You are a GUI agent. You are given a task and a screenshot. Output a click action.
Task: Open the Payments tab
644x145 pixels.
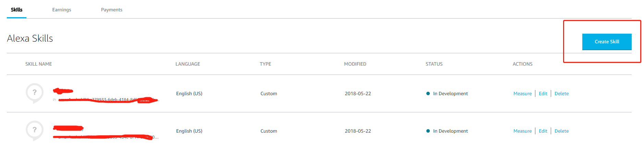[x=111, y=10]
